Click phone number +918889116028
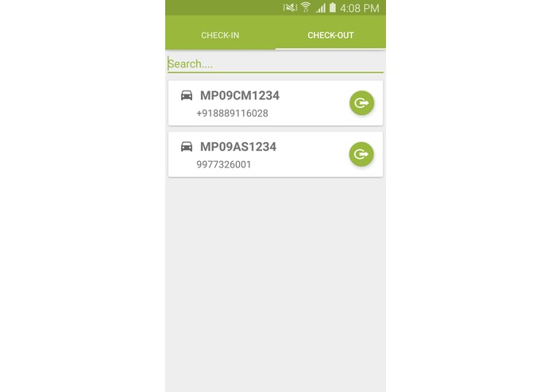Screen dimensions: 552x392 pyautogui.click(x=233, y=113)
